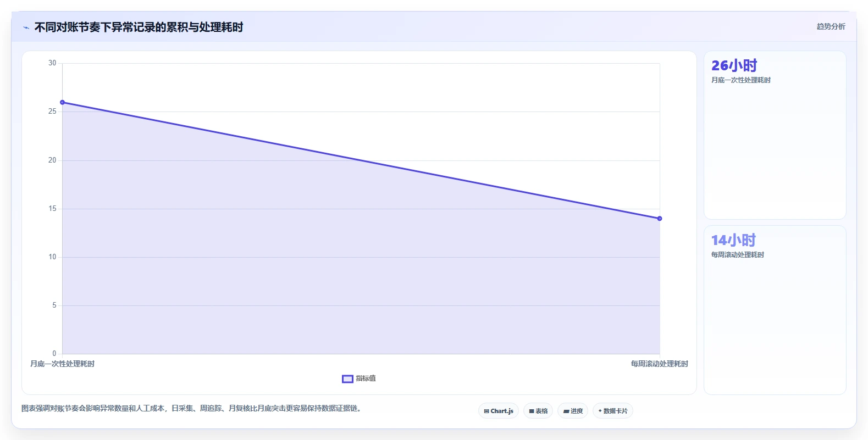Image resolution: width=868 pixels, height=440 pixels.
Task: Click the 进度 tag pill
Action: (573, 411)
